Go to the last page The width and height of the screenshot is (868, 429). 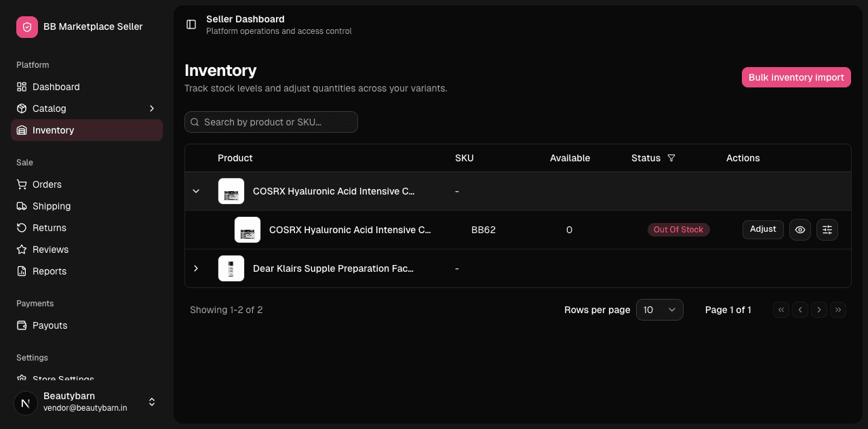(x=838, y=310)
